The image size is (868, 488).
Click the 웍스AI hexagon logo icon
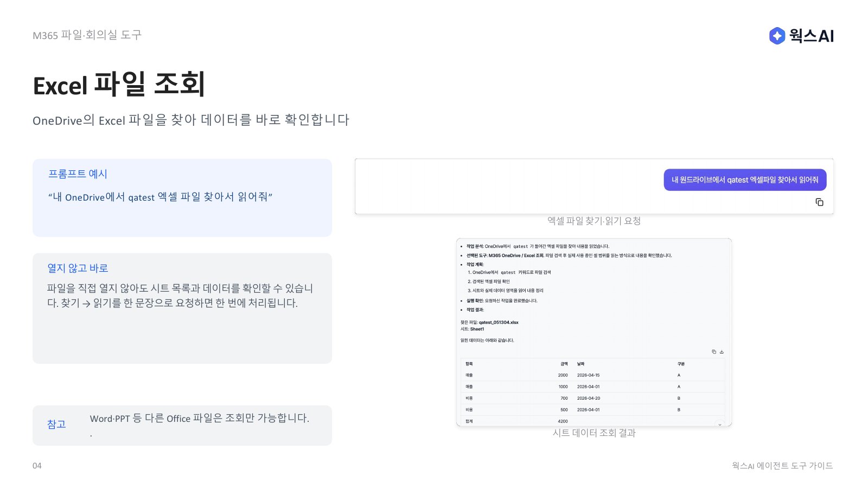[777, 36]
